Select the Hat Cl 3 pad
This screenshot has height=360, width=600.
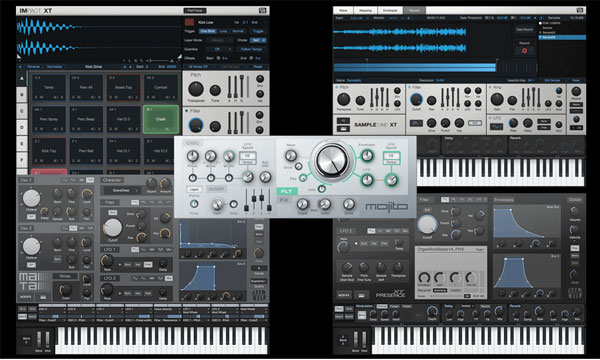pyautogui.click(x=124, y=119)
